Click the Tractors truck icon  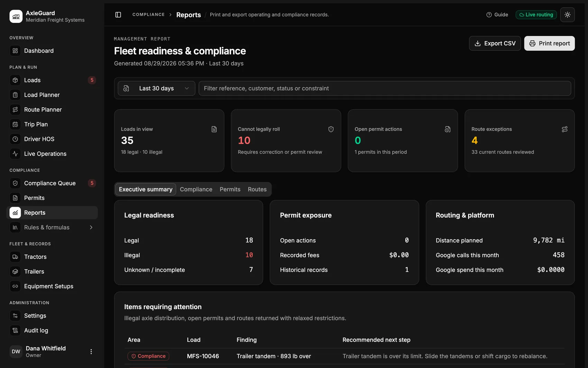click(15, 257)
